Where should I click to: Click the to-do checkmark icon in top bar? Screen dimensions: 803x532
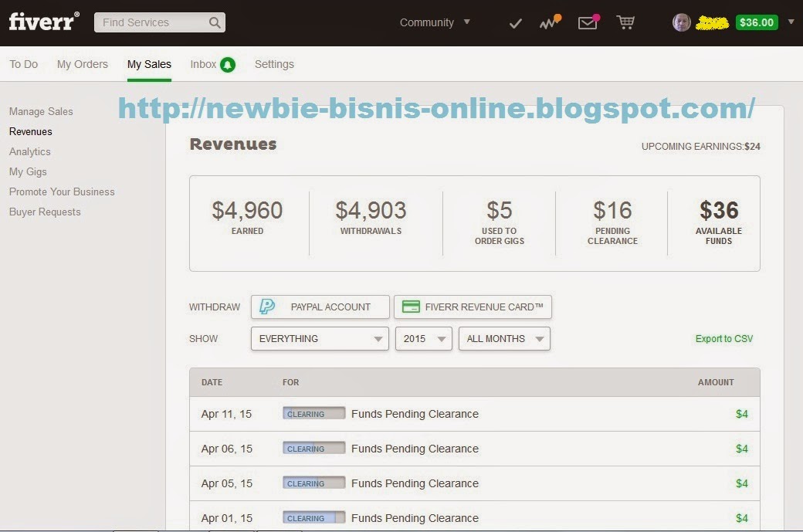(x=514, y=22)
